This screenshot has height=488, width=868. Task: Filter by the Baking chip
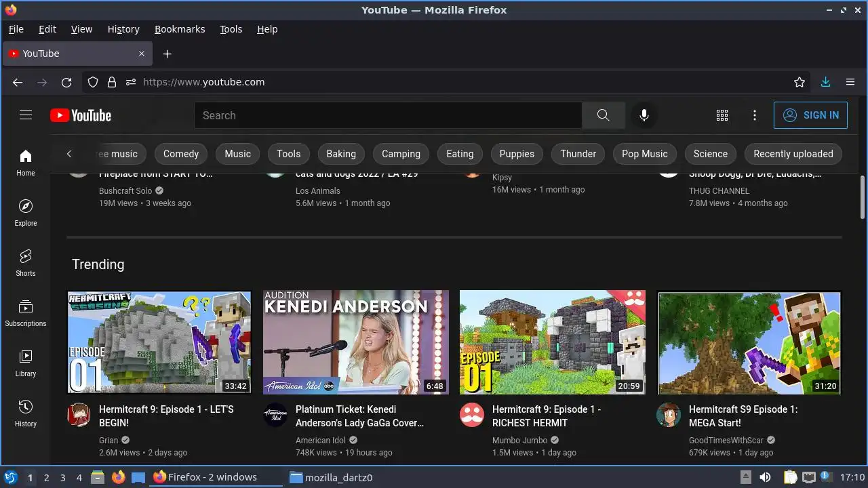click(x=341, y=154)
